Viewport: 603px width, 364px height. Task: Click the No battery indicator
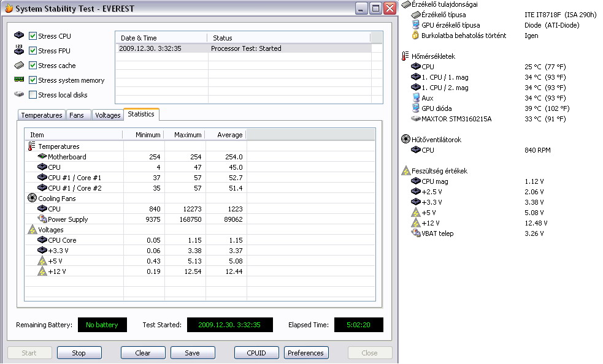coord(102,325)
